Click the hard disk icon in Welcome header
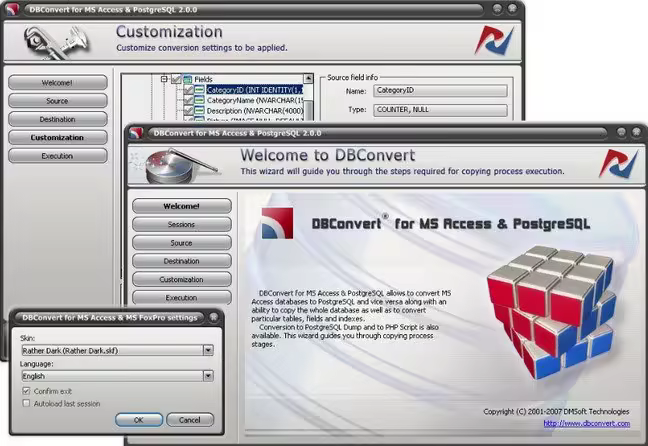 [x=167, y=165]
